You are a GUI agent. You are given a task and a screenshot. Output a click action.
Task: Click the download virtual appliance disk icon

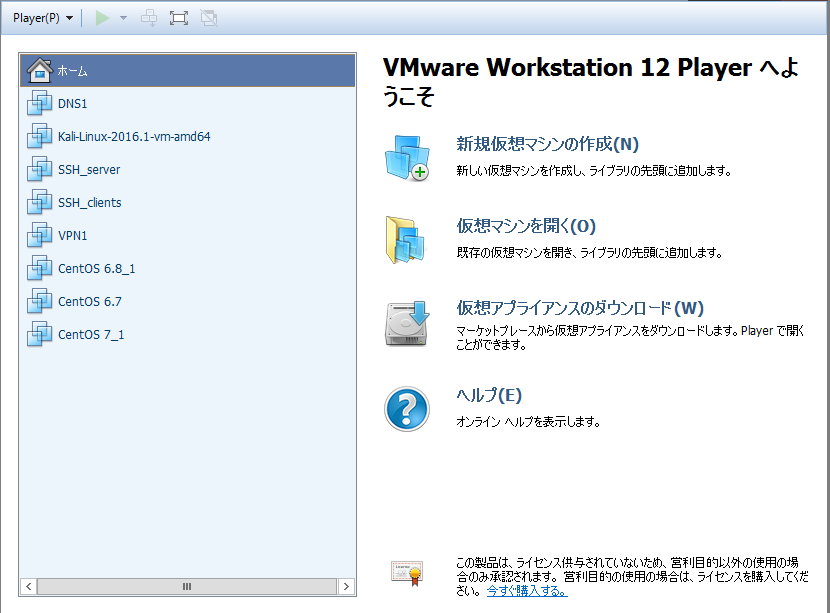407,323
